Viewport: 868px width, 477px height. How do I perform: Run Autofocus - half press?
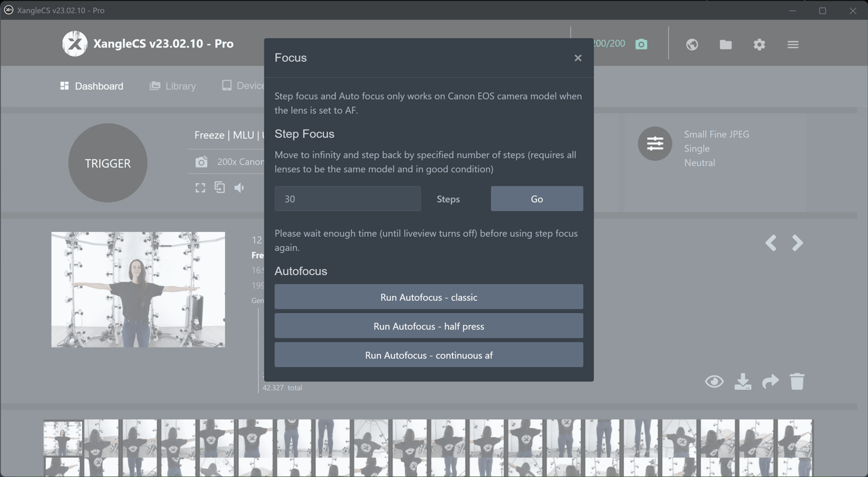tap(429, 326)
